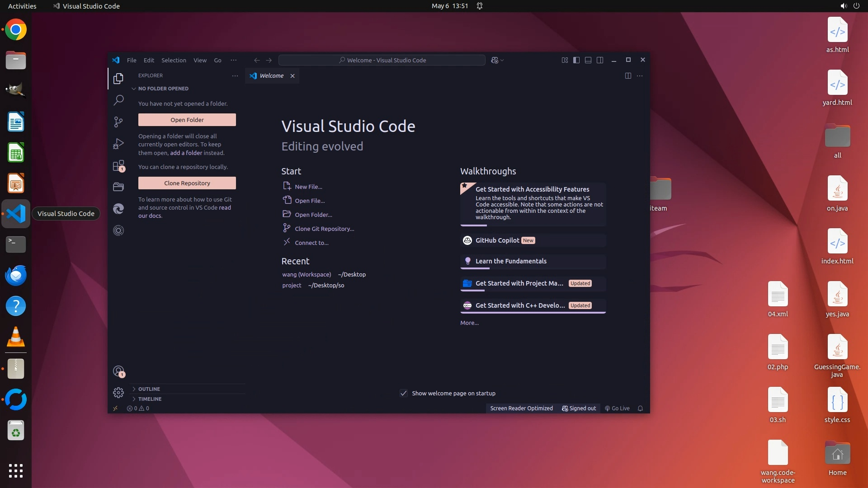Open the Manage gear settings icon
Viewport: 868px width, 488px height.
[x=118, y=393]
